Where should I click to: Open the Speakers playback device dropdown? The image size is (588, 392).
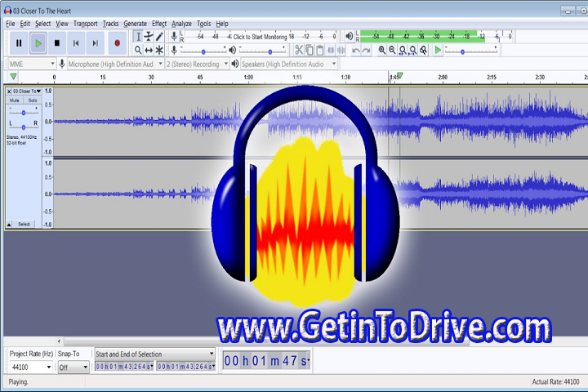(289, 65)
